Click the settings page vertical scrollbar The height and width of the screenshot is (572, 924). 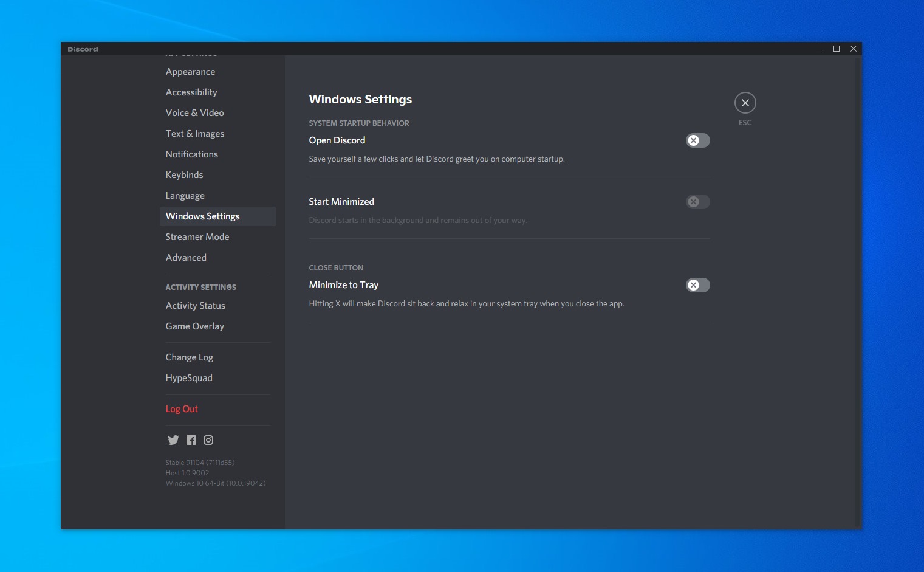[858, 292]
